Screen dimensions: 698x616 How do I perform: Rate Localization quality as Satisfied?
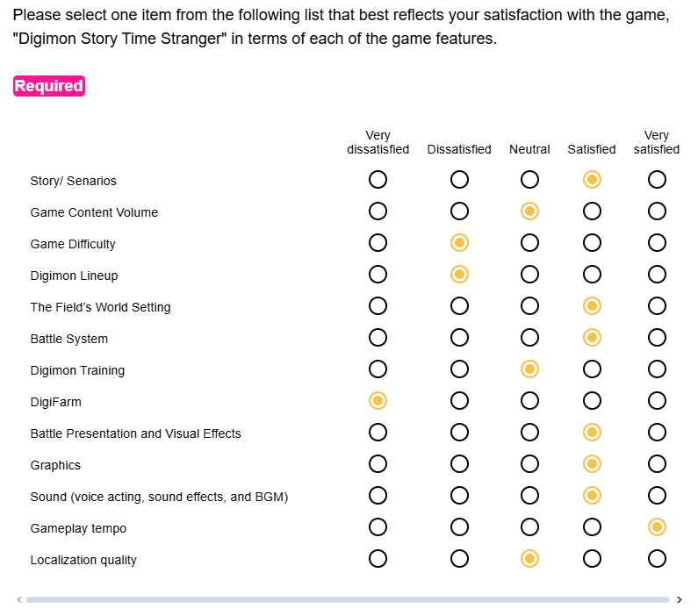pos(592,559)
